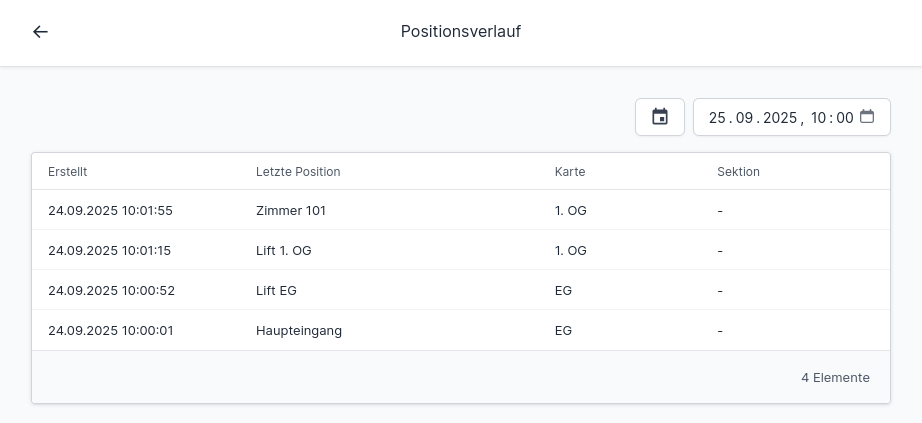Image resolution: width=922 pixels, height=423 pixels.
Task: Click the today calendar button
Action: pos(660,117)
